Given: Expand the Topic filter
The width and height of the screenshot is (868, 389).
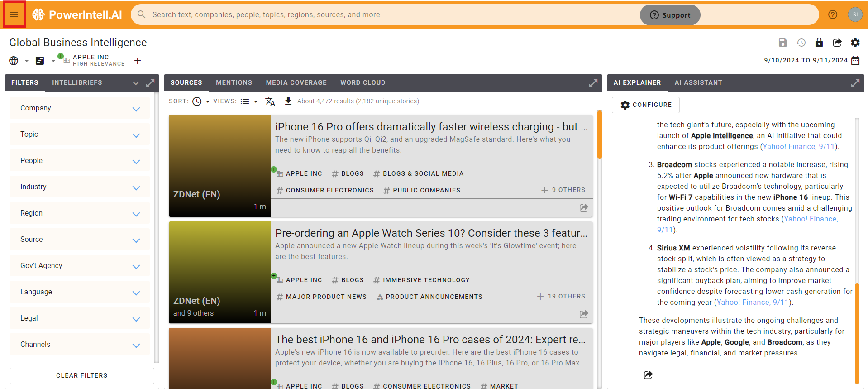Looking at the screenshot, I should (x=80, y=134).
